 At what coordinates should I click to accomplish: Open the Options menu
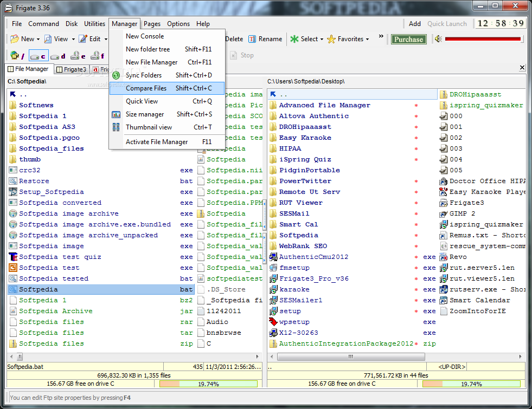point(178,24)
